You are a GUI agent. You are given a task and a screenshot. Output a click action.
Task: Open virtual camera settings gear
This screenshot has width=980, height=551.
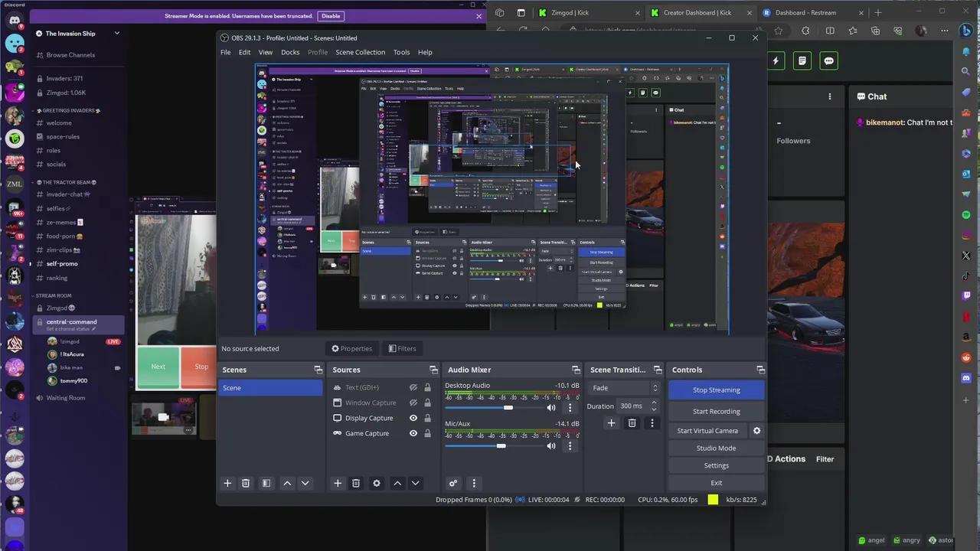pyautogui.click(x=756, y=431)
